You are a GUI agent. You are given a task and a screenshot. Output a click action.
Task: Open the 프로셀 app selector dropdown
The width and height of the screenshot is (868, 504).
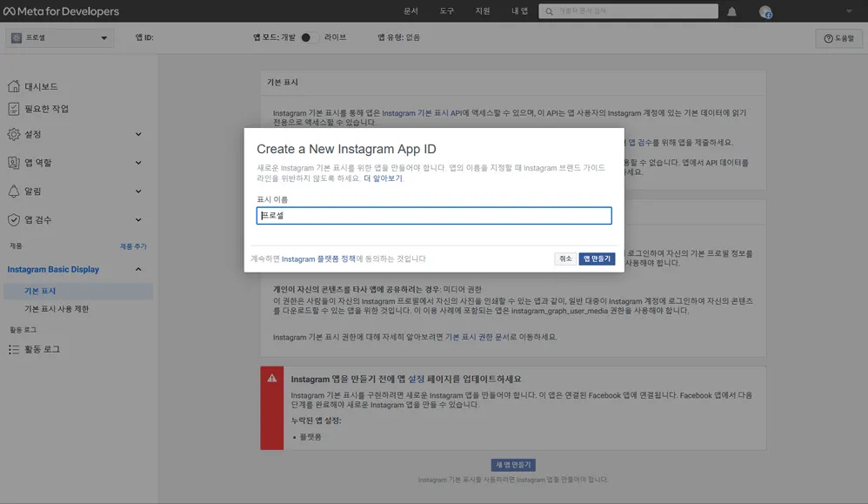[60, 37]
